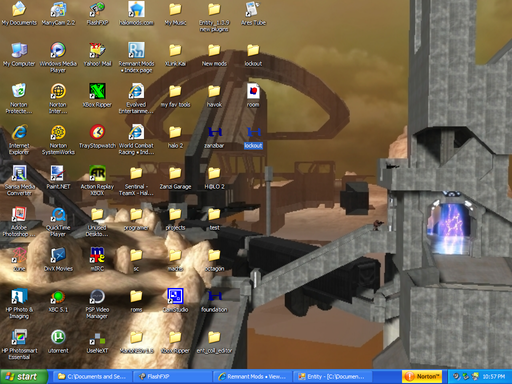Image resolution: width=512 pixels, height=384 pixels.
Task: Switch to FlashFXP taskbar button
Action: point(172,377)
